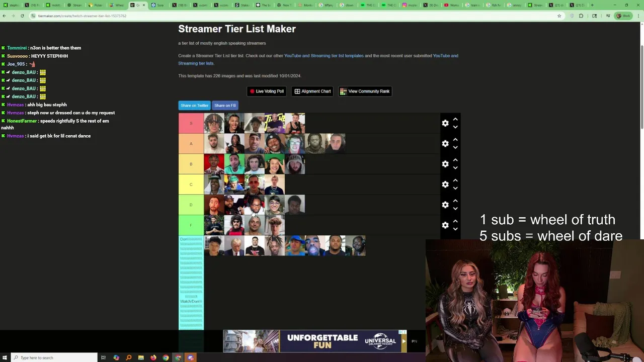644x362 pixels.
Task: Reload the page
Action: [x=22, y=16]
